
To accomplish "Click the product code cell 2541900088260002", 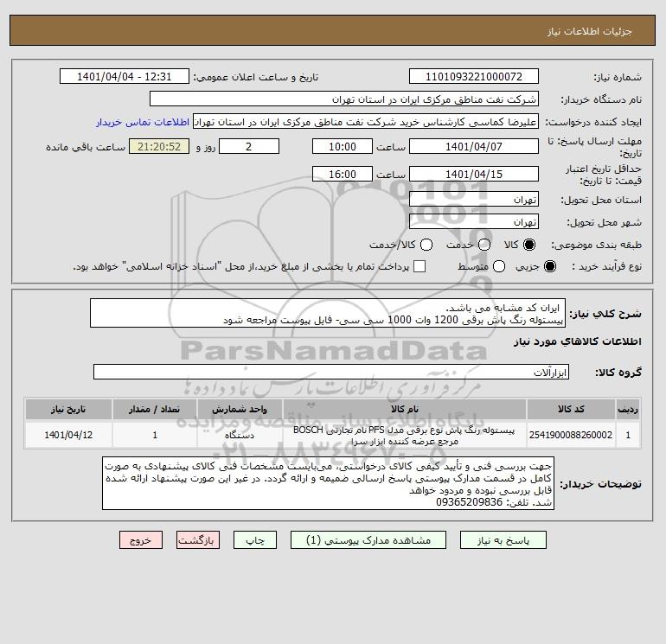I will tap(571, 435).
